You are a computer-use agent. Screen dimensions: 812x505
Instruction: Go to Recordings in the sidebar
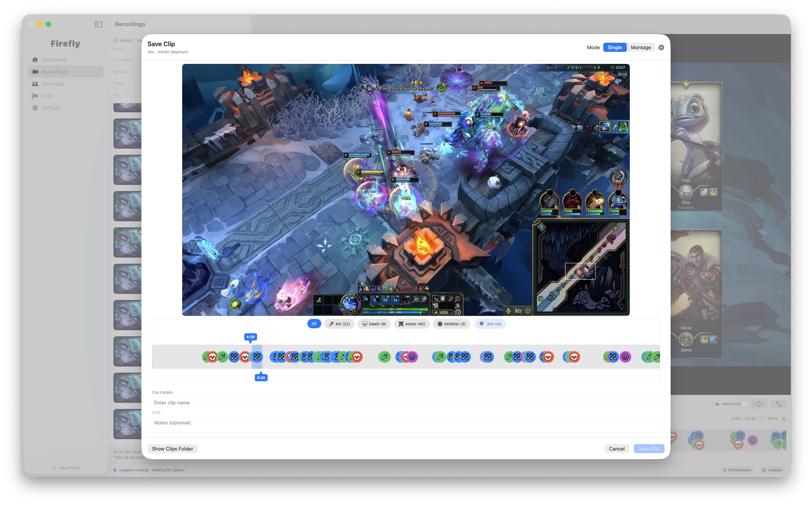pos(65,71)
